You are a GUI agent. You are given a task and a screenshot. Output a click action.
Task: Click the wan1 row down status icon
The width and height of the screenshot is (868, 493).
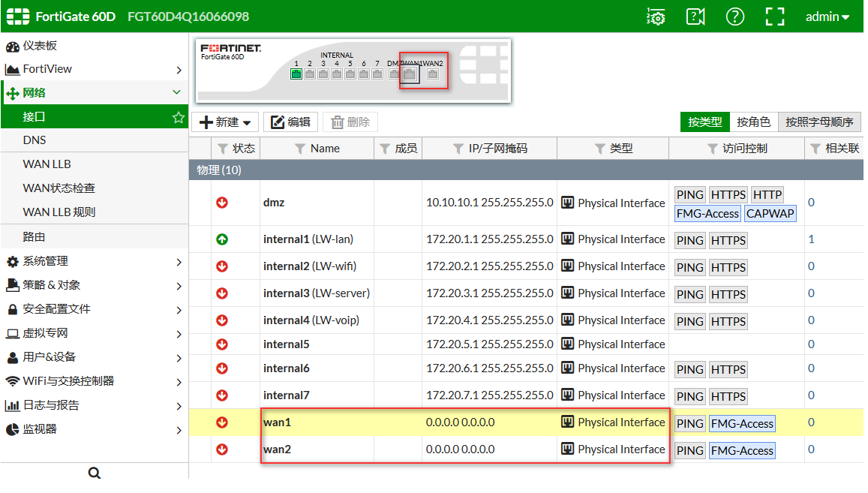pos(222,422)
